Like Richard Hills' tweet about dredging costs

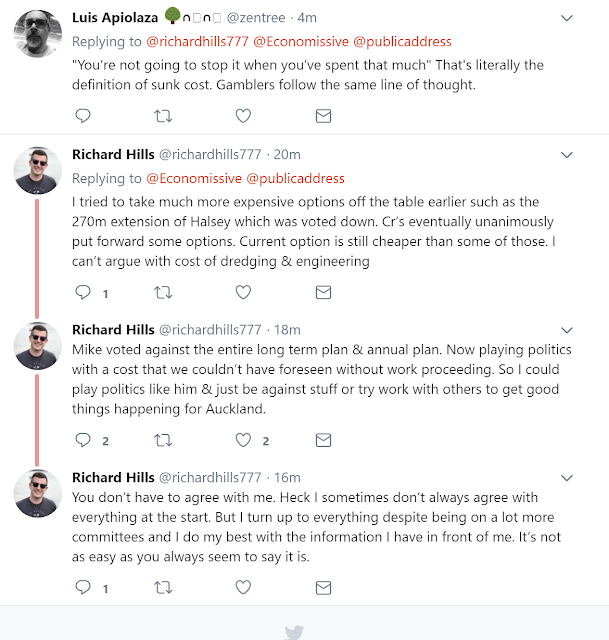[x=242, y=293]
